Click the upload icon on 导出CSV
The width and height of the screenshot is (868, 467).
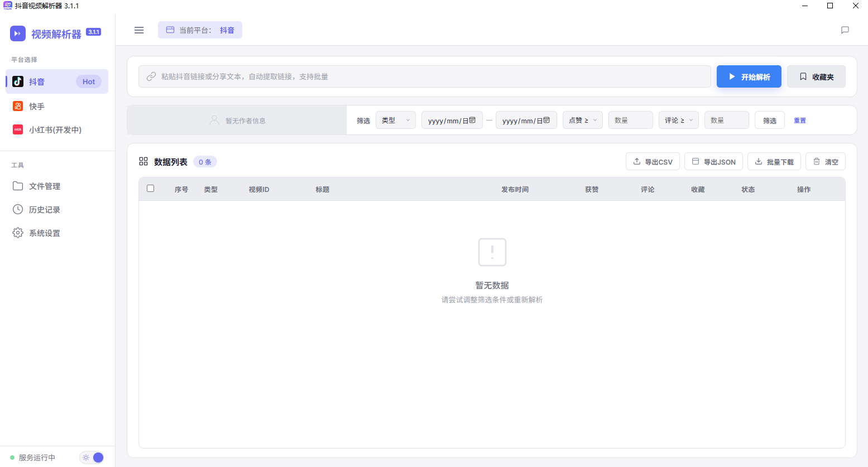click(637, 161)
